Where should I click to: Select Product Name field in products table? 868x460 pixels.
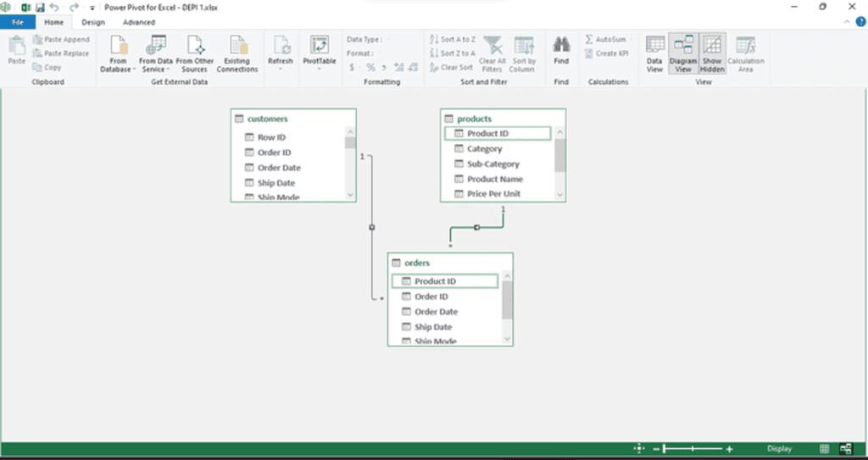494,179
